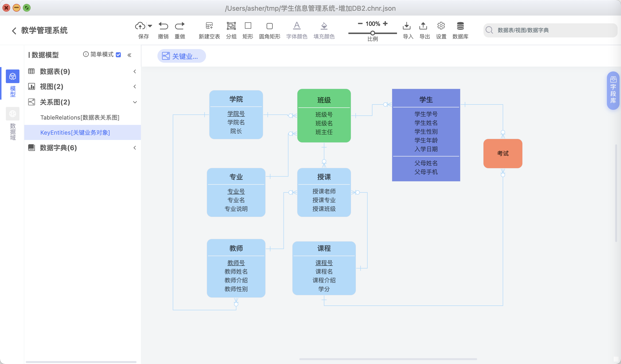
Task: Decrease zoom with the minus button
Action: [360, 24]
